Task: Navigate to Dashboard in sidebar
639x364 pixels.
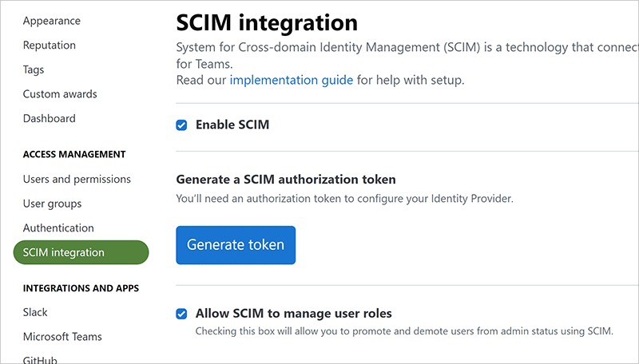Action: tap(50, 118)
